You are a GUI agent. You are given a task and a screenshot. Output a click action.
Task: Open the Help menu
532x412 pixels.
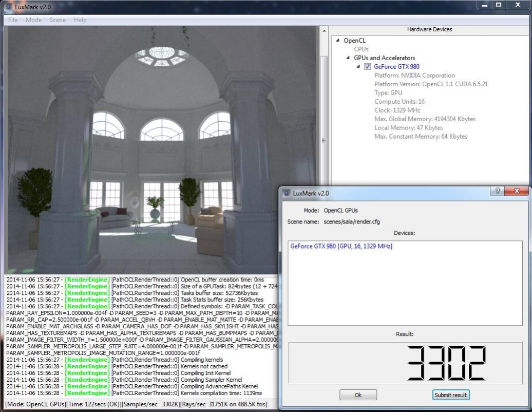pyautogui.click(x=80, y=20)
